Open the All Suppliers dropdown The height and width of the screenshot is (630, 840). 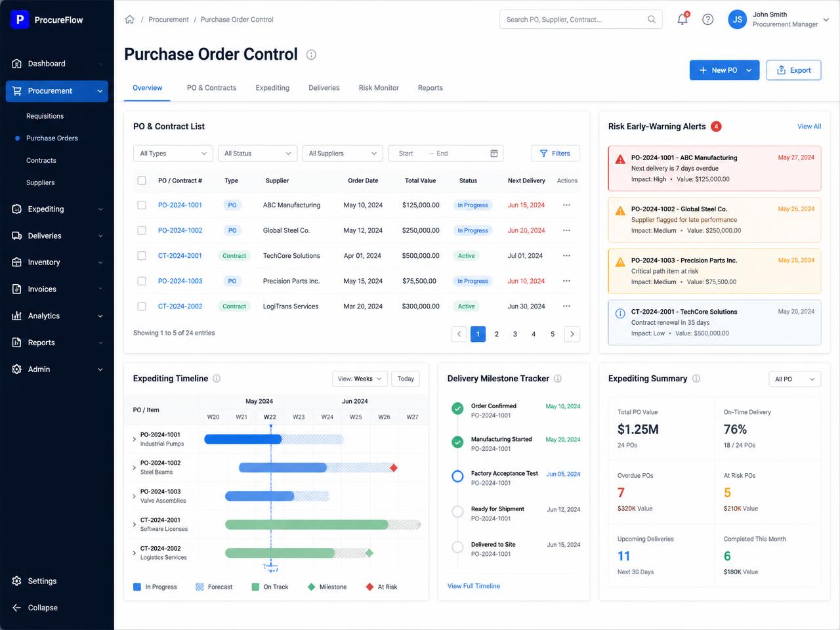click(x=343, y=154)
